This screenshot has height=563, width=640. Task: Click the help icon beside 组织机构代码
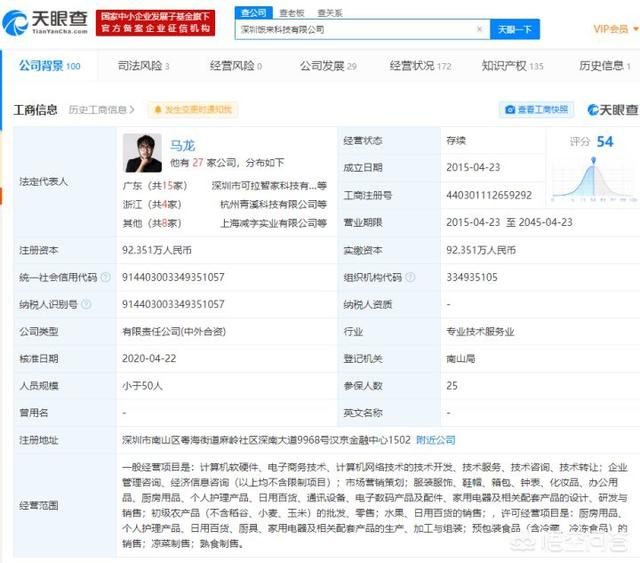click(x=410, y=277)
